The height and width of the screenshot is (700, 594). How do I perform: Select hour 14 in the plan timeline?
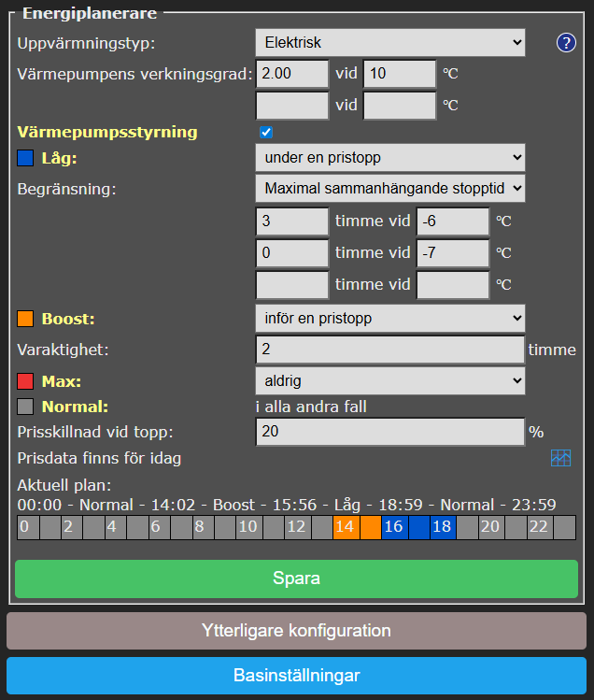coord(345,527)
